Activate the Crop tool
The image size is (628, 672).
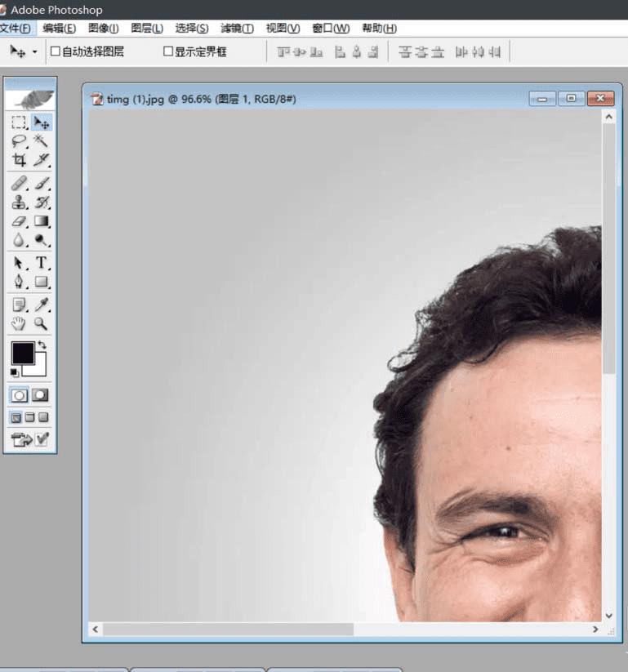coord(19,161)
